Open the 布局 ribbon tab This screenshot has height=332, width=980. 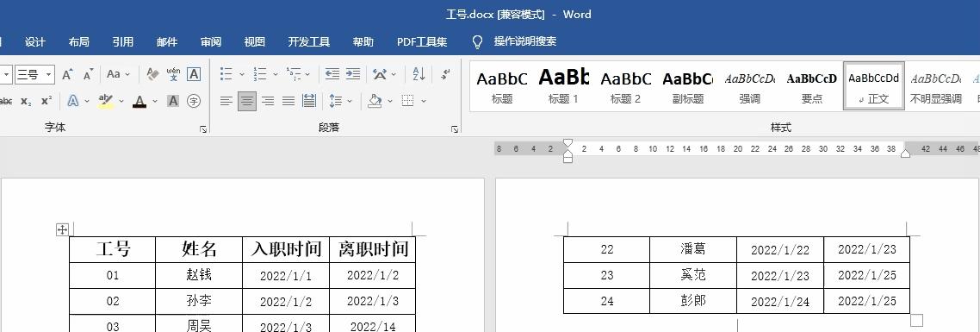[x=78, y=42]
